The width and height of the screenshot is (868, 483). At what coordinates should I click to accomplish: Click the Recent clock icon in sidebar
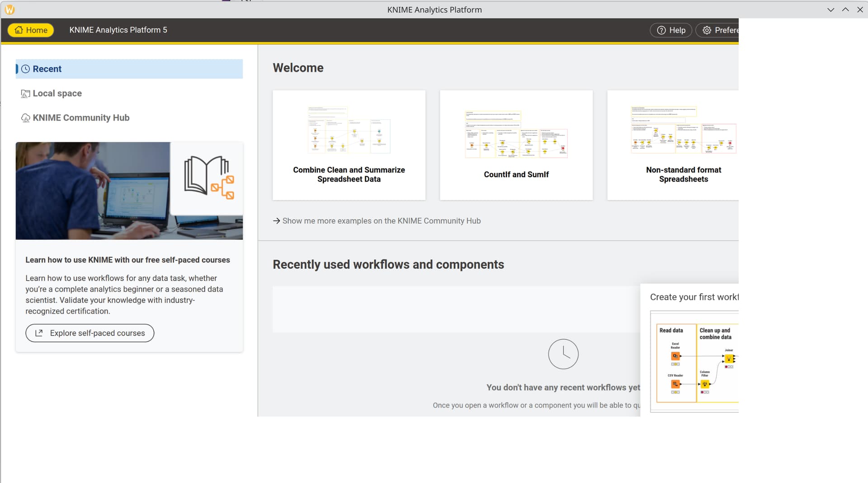pyautogui.click(x=26, y=69)
